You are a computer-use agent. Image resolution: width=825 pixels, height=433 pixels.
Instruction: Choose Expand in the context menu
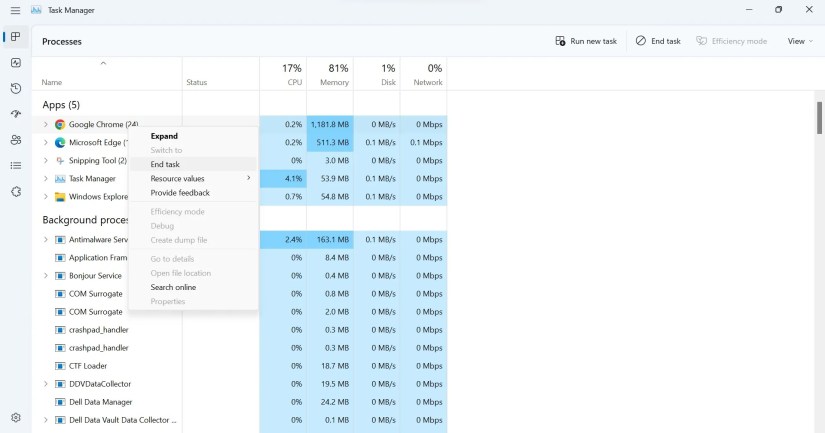tap(193, 136)
